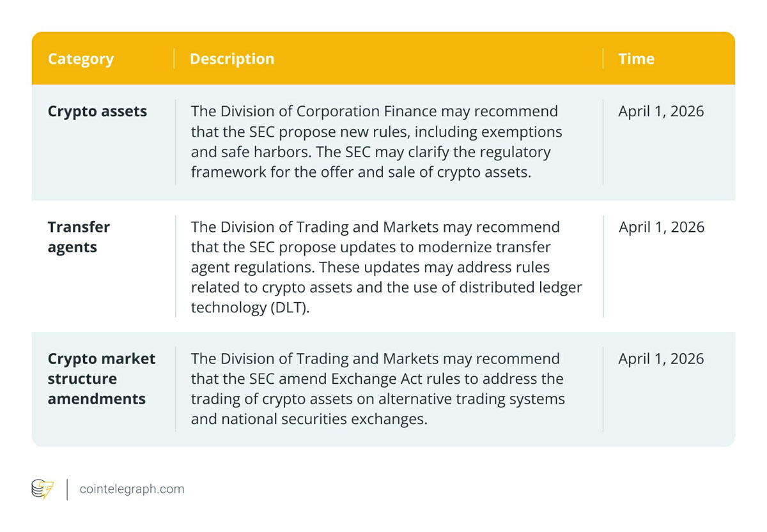Click the 'national securities exchanges' text line
The width and height of the screenshot is (767, 532).
pos(309,419)
